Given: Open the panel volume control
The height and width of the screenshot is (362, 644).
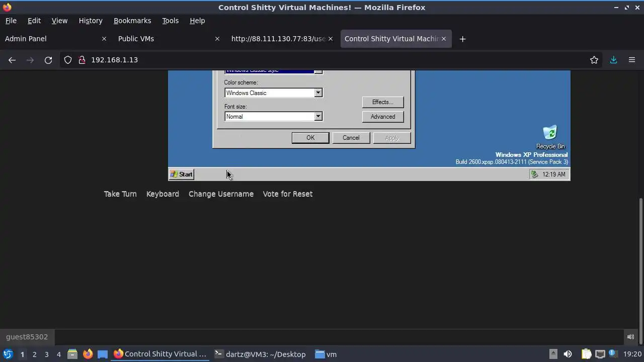Looking at the screenshot, I should click(568, 354).
